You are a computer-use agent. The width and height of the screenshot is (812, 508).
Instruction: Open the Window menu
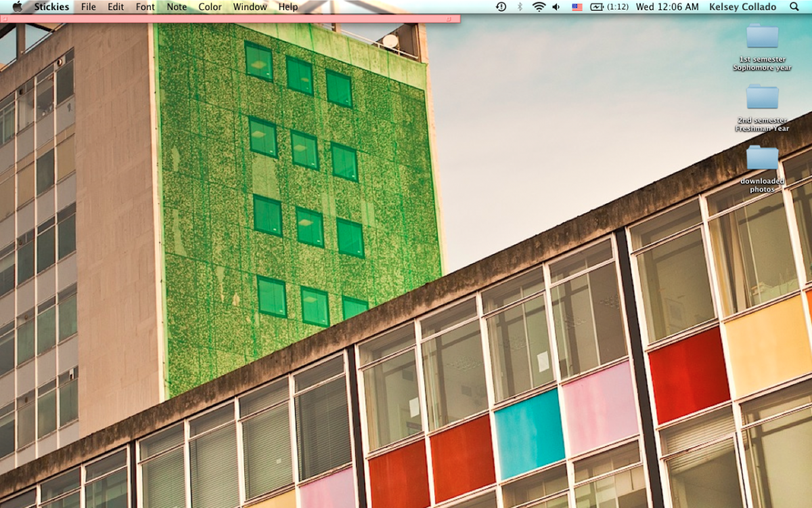click(x=250, y=7)
